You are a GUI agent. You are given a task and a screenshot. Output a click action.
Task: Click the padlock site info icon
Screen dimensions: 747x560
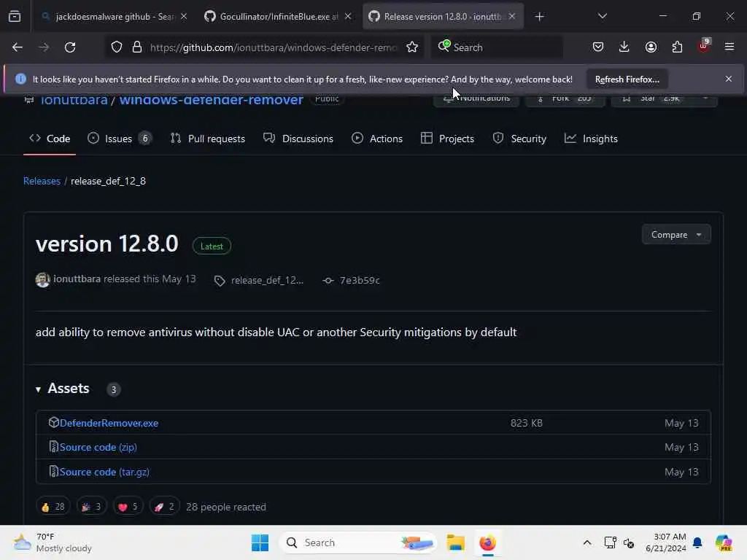point(137,47)
